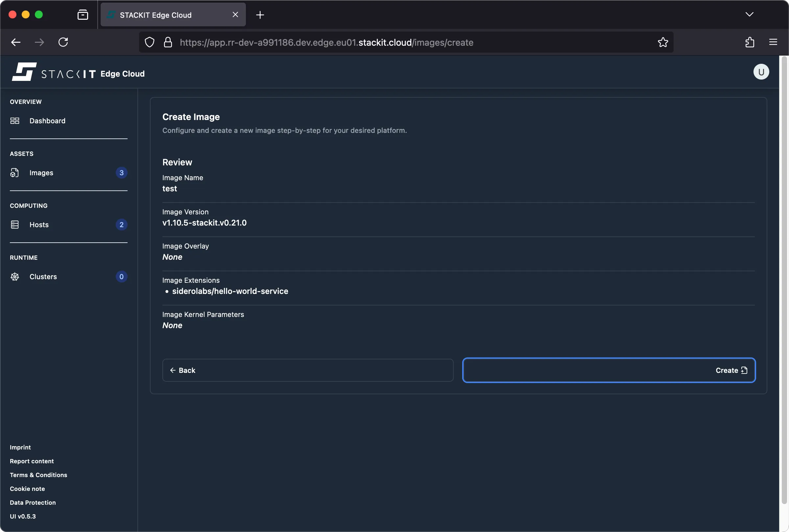
Task: Click the connection padlock icon
Action: click(168, 42)
